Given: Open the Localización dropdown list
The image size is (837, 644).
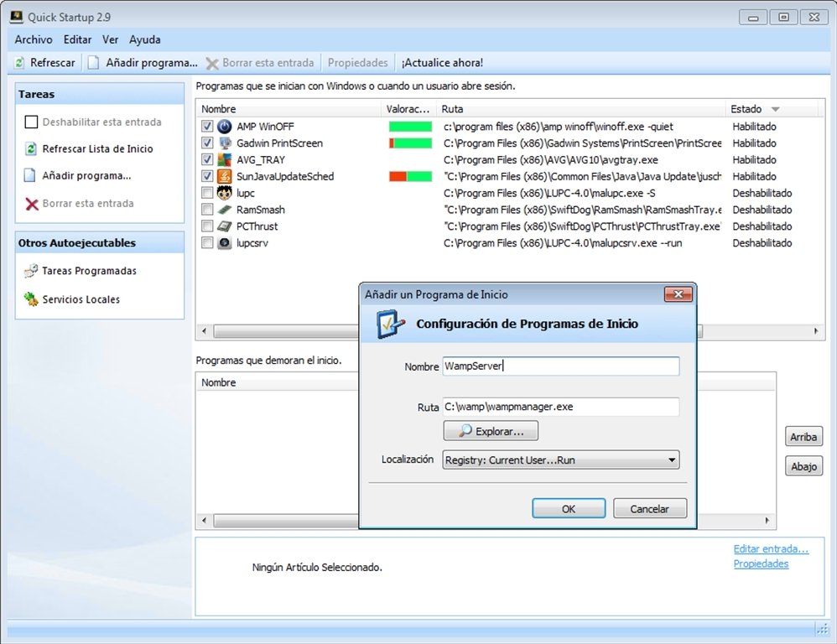Looking at the screenshot, I should 561,460.
